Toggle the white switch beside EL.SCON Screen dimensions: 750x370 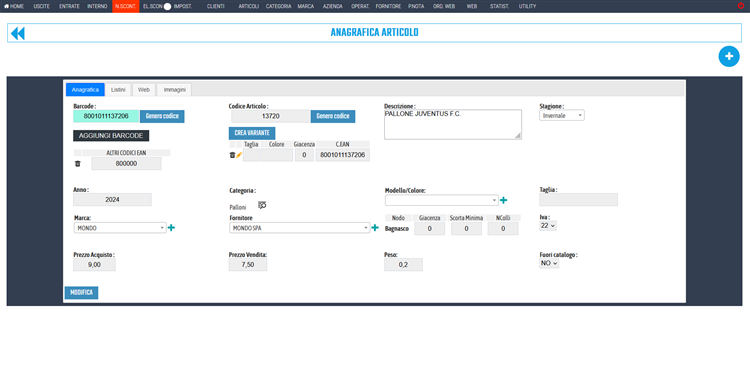(x=167, y=6)
